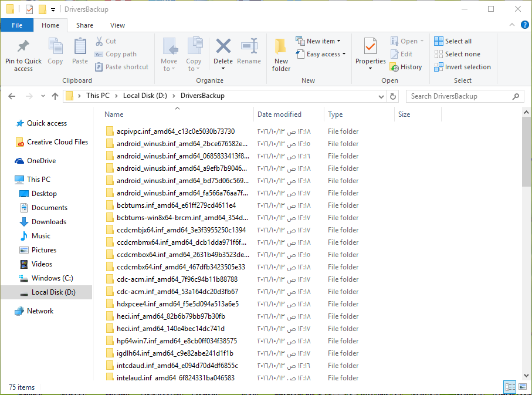Click the History icon in Open group
Screen dimensions: 532x395
pyautogui.click(x=394, y=67)
